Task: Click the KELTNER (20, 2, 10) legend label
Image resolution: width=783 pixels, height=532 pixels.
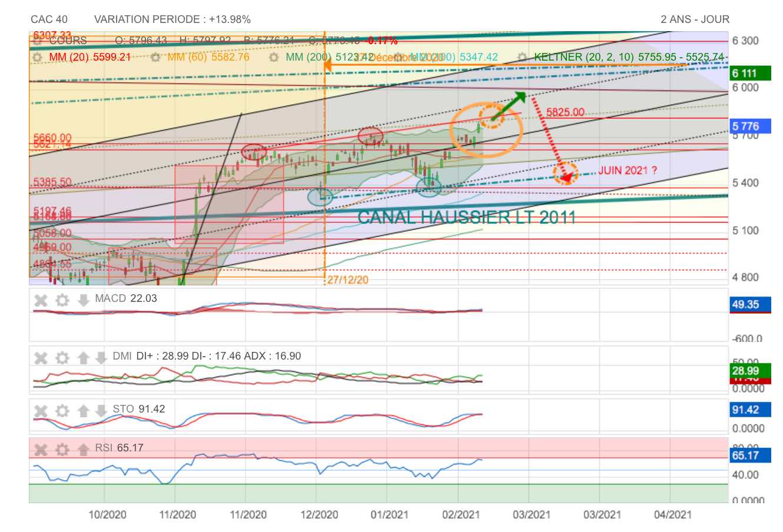Action: tap(629, 57)
